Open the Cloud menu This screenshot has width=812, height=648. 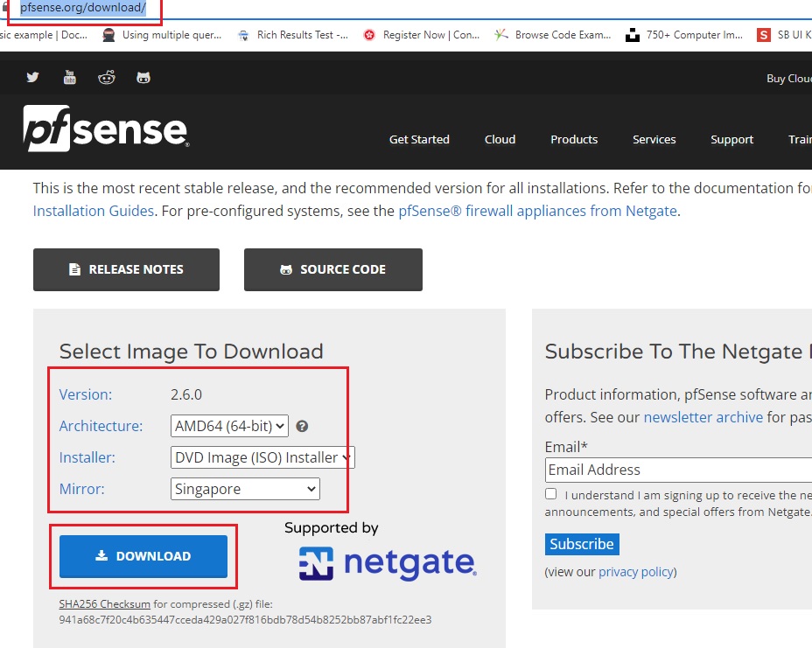coord(500,139)
